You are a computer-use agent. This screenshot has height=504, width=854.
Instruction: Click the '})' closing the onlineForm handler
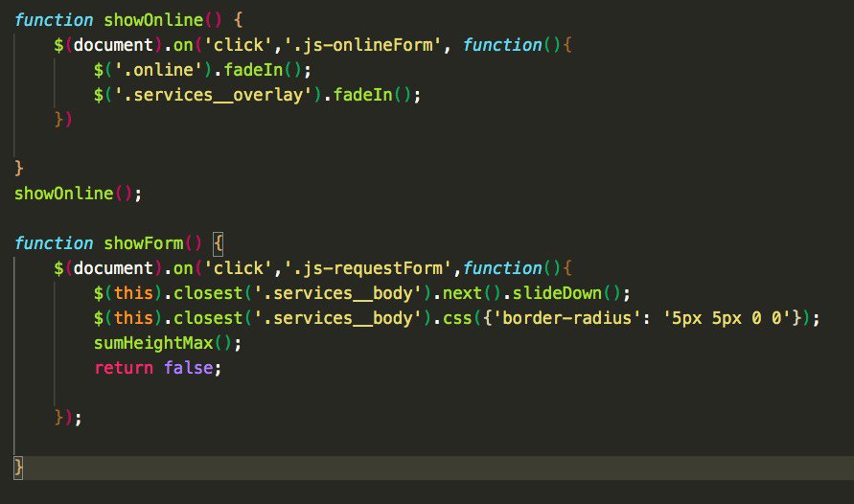pos(63,119)
